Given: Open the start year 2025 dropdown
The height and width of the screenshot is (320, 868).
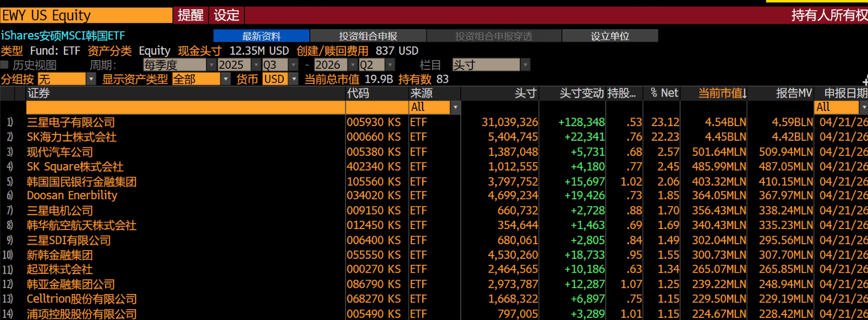Looking at the screenshot, I should [x=238, y=65].
